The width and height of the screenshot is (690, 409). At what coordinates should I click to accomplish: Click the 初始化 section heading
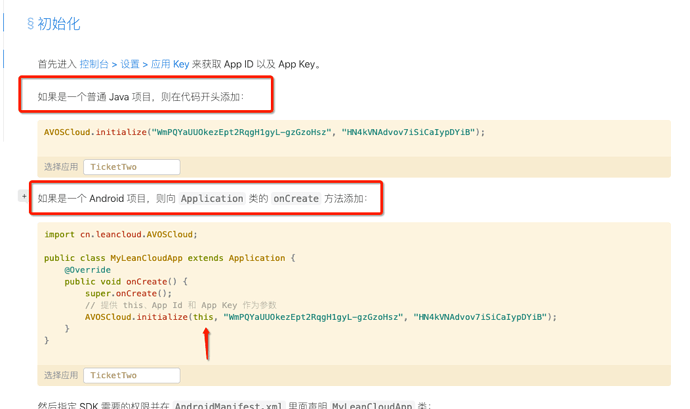59,24
